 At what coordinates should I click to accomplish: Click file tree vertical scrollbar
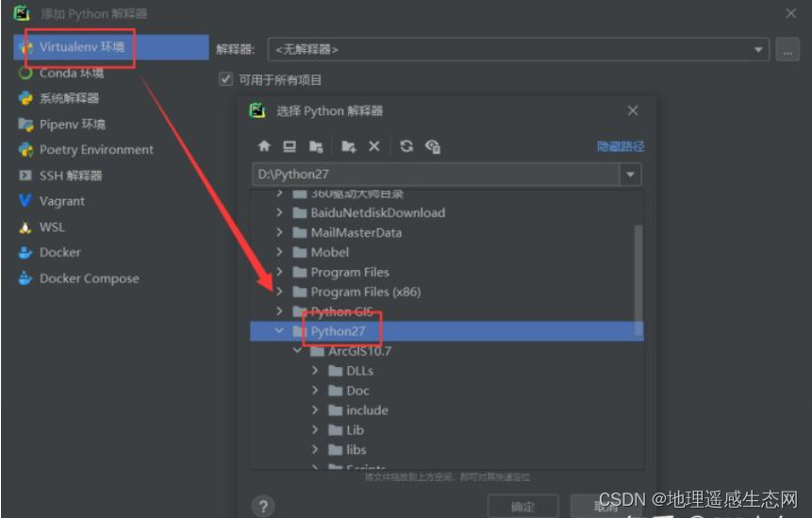[638, 279]
